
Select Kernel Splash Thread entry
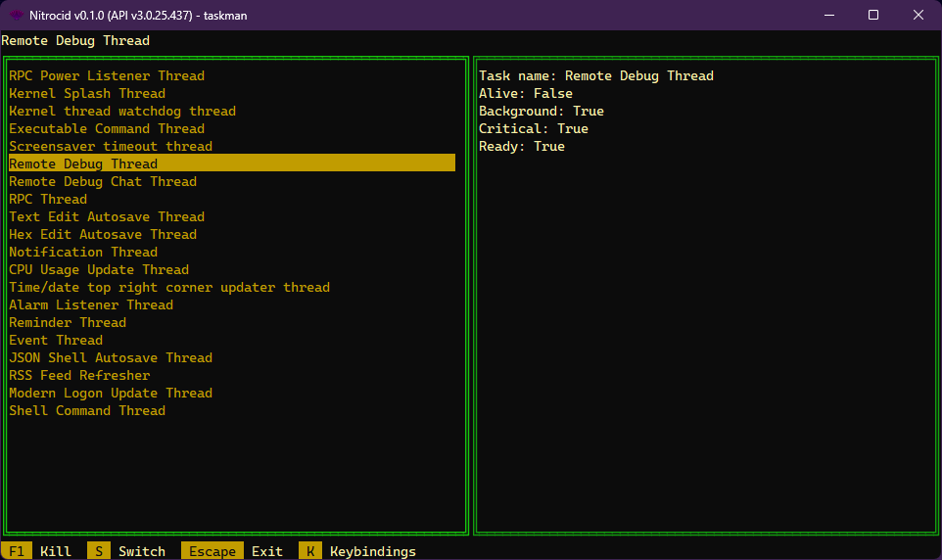click(87, 93)
